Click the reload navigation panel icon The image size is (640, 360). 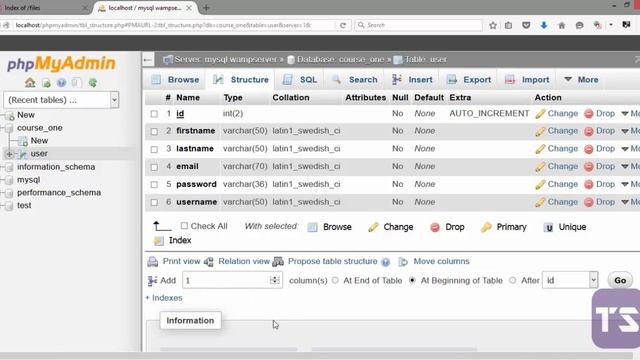(x=93, y=83)
